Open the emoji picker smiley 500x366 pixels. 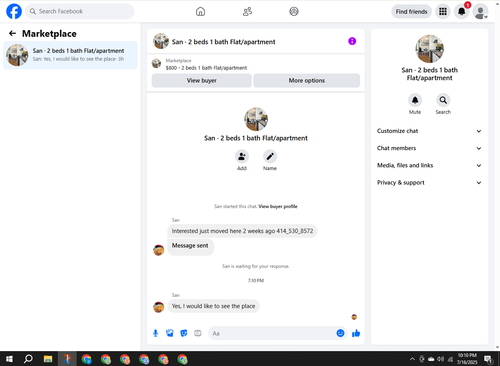340,333
